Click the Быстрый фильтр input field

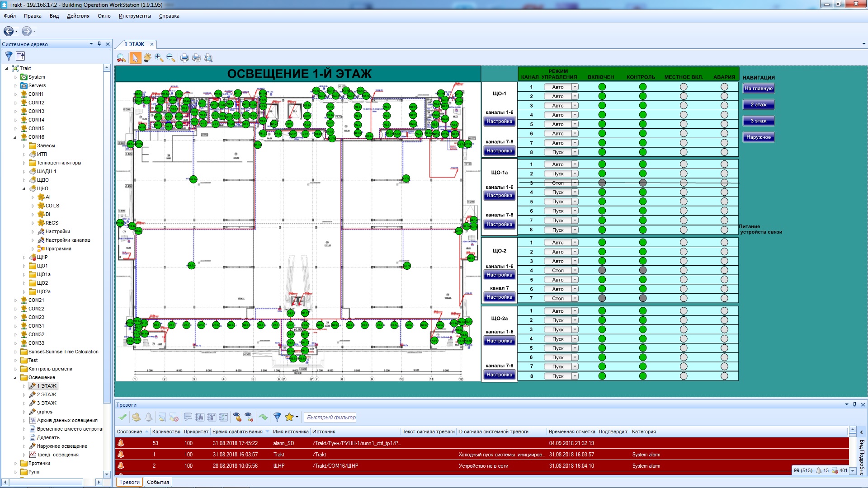tap(330, 417)
